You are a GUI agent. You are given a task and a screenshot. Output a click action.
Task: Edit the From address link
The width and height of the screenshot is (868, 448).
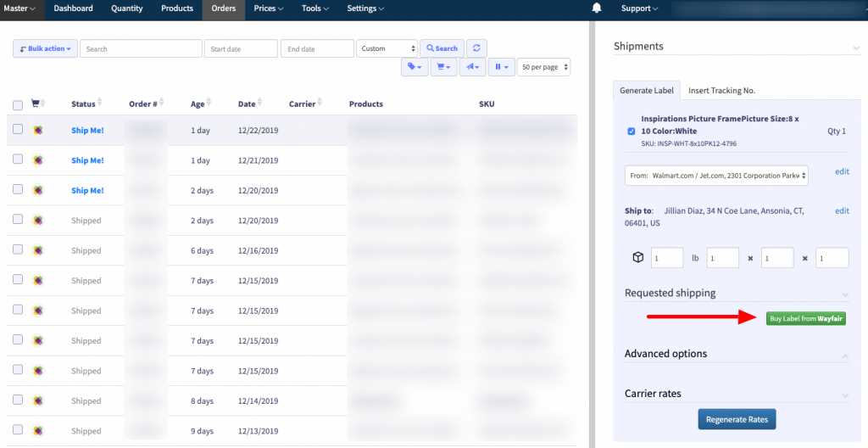[842, 171]
